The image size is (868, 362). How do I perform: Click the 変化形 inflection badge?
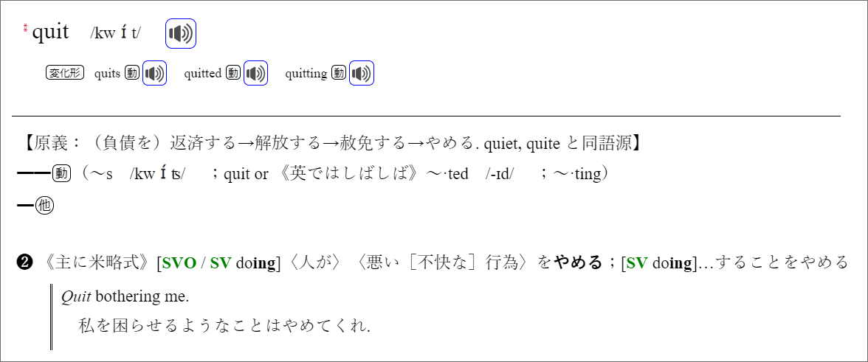65,73
